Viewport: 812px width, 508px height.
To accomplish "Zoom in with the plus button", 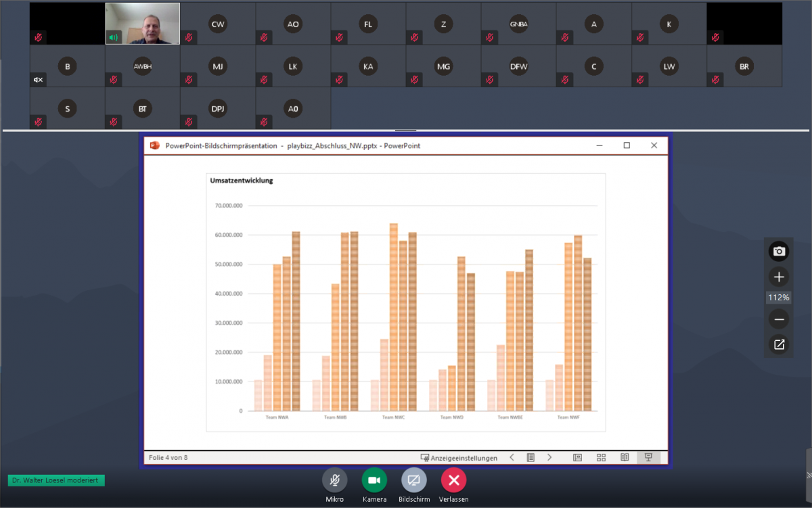I will 779,277.
